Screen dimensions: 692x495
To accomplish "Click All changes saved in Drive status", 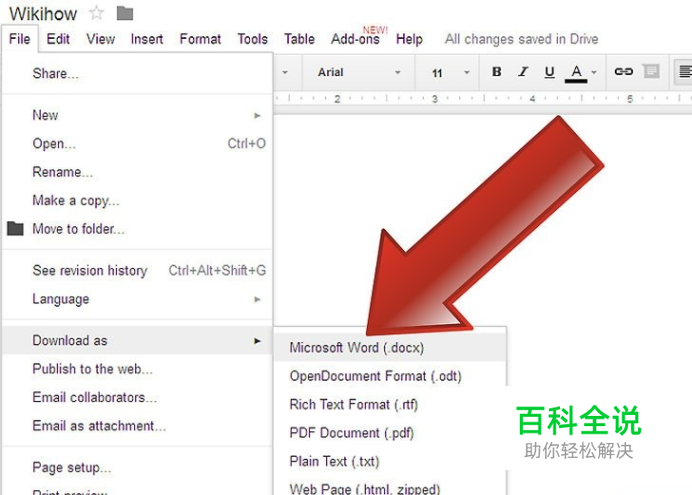I will pos(521,39).
